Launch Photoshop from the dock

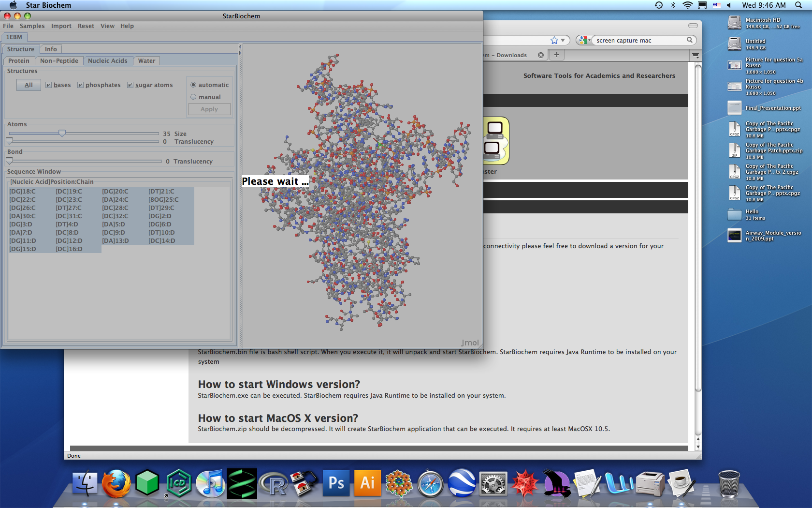pyautogui.click(x=336, y=483)
